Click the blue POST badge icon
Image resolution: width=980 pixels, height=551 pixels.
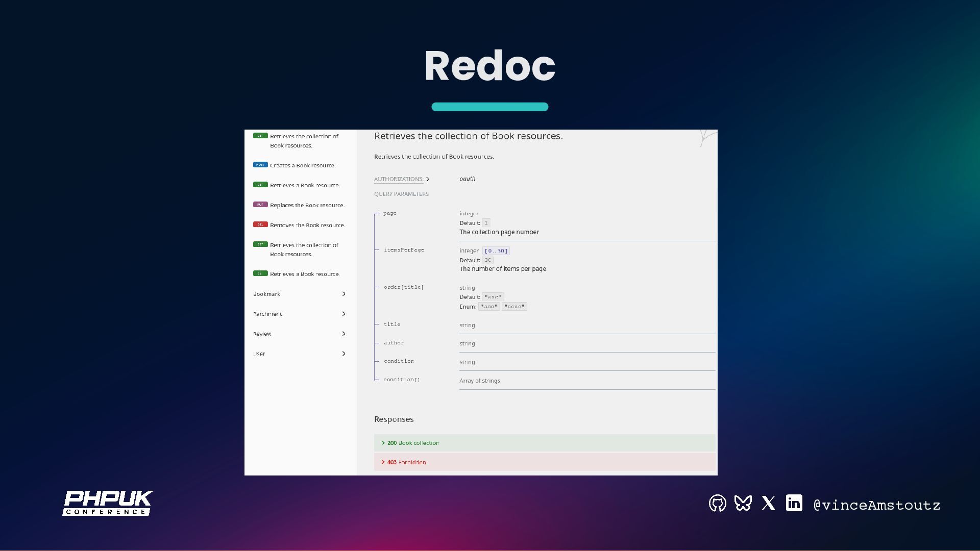click(260, 165)
